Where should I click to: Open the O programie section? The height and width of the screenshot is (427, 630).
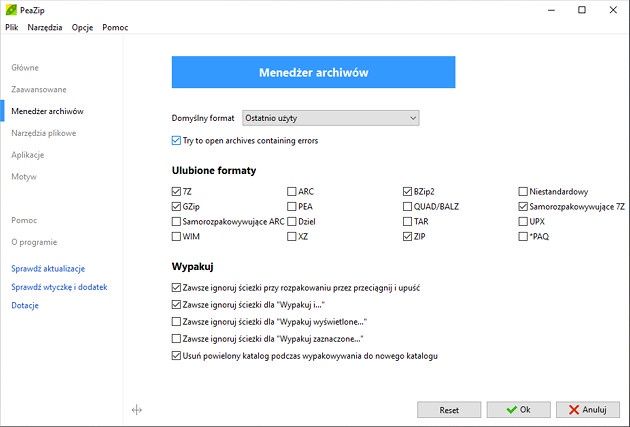[34, 242]
